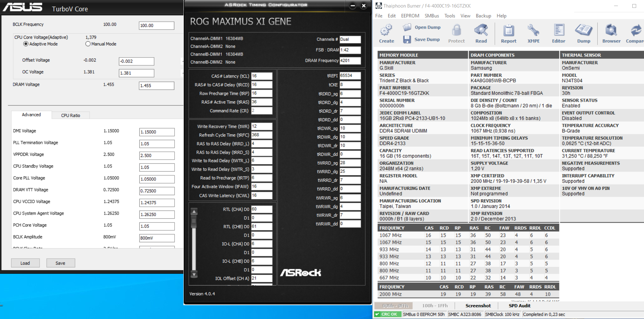Image resolution: width=644 pixels, height=319 pixels.
Task: Click the CRC OK status indicator
Action: point(388,314)
